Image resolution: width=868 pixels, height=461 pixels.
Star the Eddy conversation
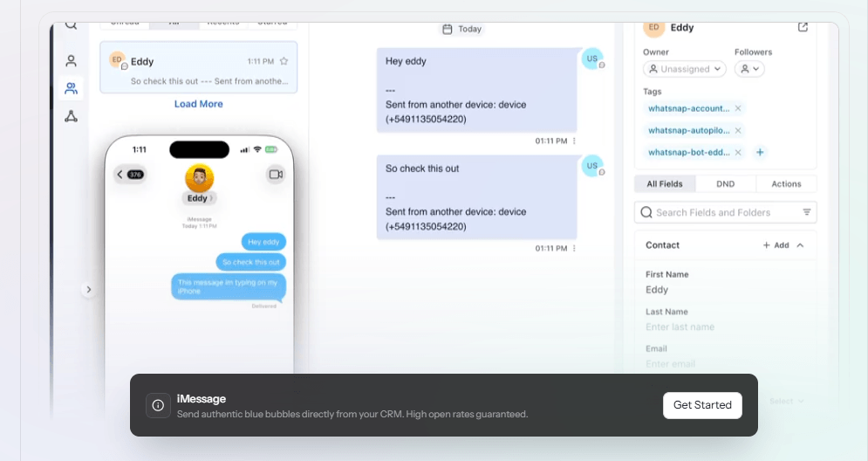click(284, 61)
